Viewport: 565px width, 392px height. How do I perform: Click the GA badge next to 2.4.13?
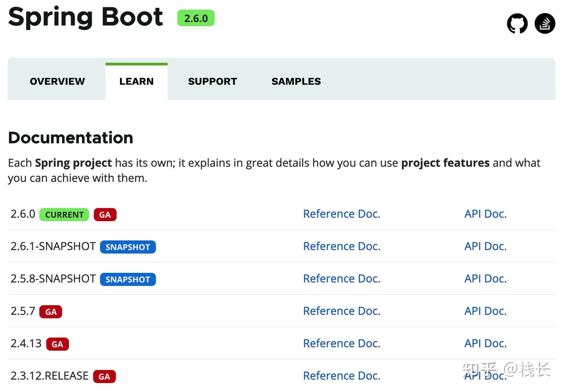click(57, 344)
